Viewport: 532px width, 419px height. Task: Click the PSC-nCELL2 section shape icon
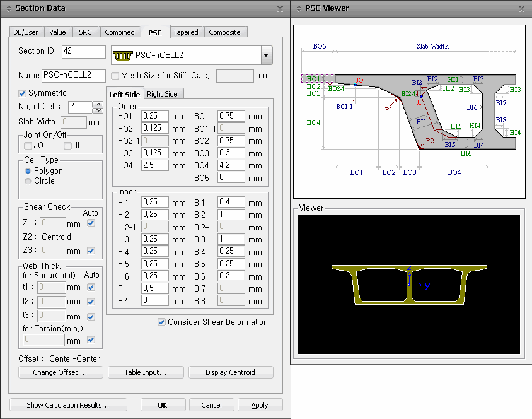[x=122, y=56]
